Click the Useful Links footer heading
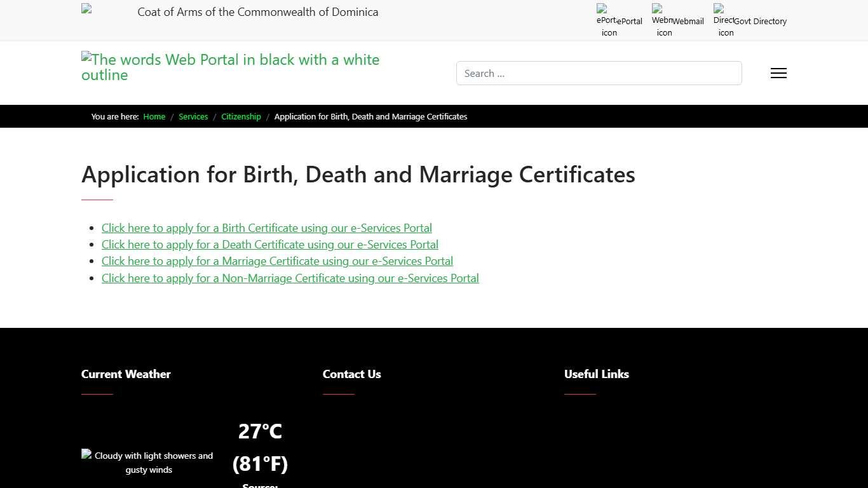 point(596,374)
